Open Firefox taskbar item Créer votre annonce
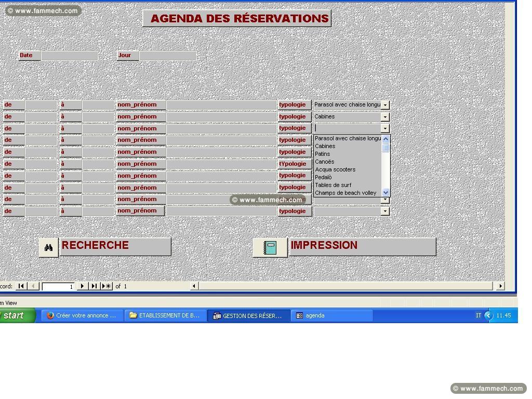The height and width of the screenshot is (399, 532). click(82, 315)
